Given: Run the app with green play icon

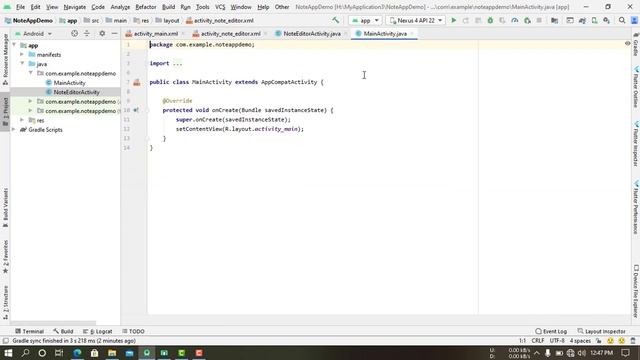Looking at the screenshot, I should click(x=453, y=20).
